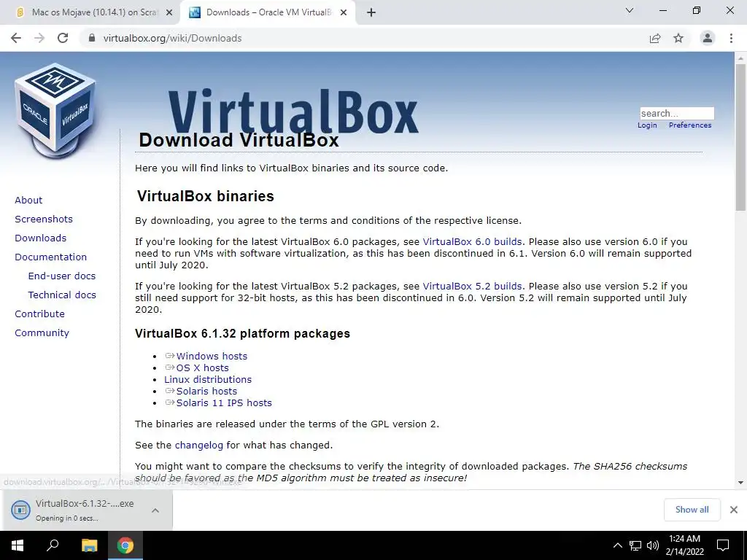This screenshot has width=747, height=560.
Task: Open Windows taskbar search
Action: (53, 545)
